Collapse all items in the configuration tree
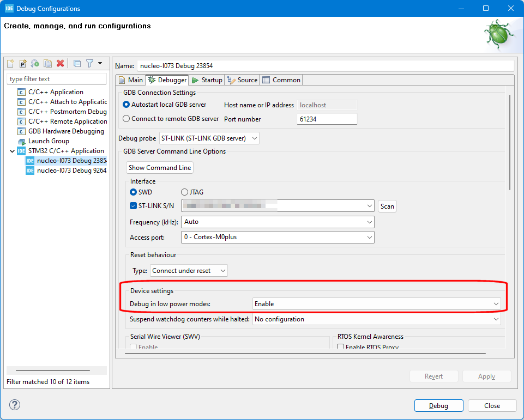 [76, 63]
